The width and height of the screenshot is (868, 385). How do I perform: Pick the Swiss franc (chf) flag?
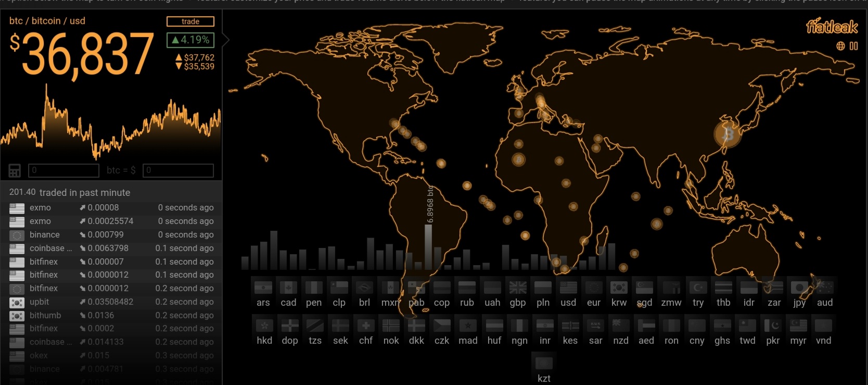tap(366, 326)
